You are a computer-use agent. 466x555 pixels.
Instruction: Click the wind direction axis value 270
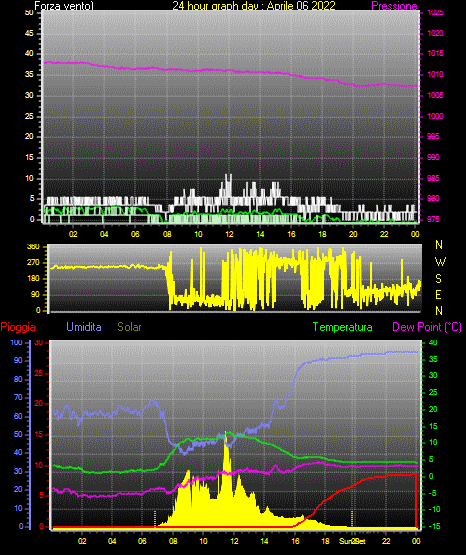[34, 263]
